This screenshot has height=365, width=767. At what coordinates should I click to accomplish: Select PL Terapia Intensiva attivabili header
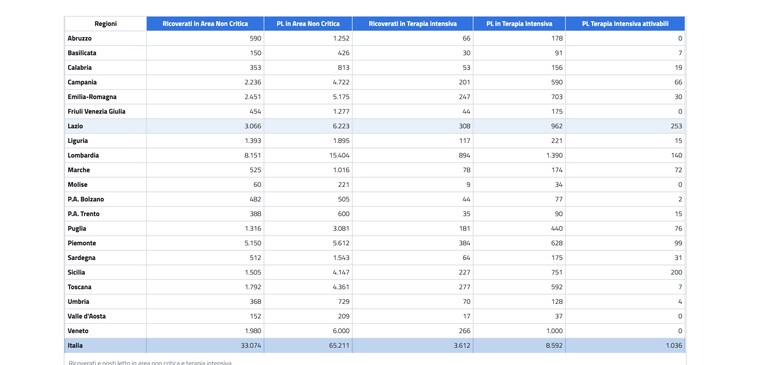626,23
